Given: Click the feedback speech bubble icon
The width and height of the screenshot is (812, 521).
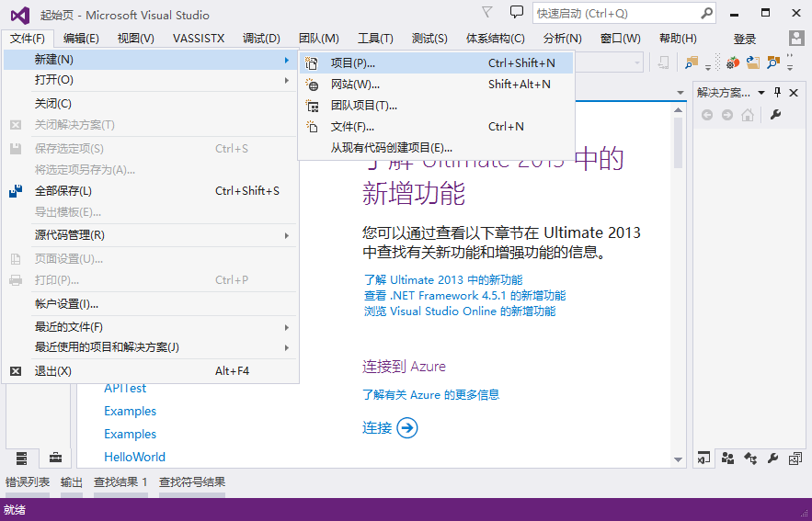Looking at the screenshot, I should (517, 13).
